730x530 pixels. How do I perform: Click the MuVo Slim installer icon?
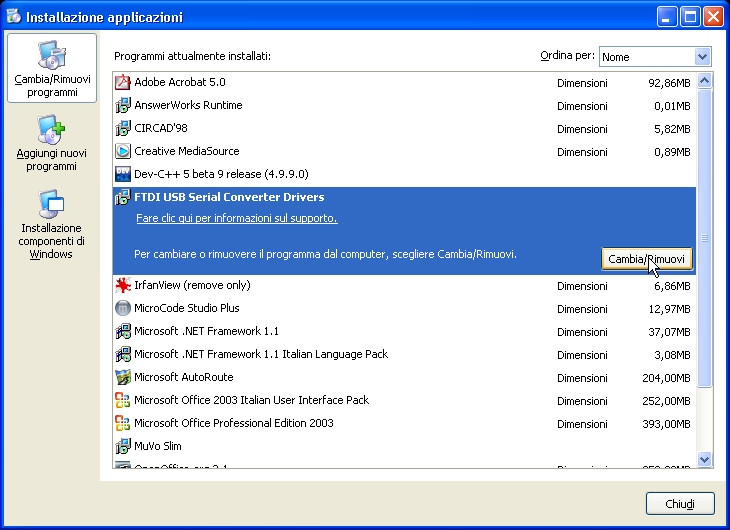coord(123,446)
